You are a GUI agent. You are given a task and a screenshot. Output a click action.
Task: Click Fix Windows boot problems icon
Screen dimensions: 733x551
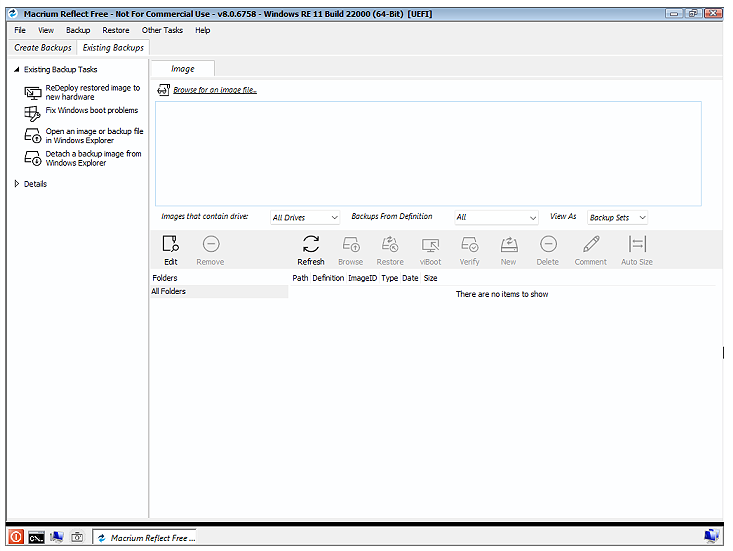coord(32,113)
